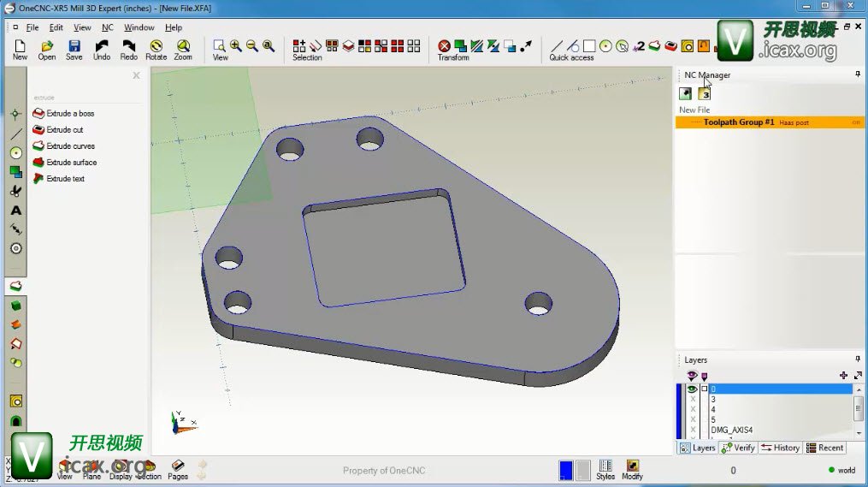868x487 pixels.
Task: Select the Rotate view tool
Action: (x=156, y=47)
